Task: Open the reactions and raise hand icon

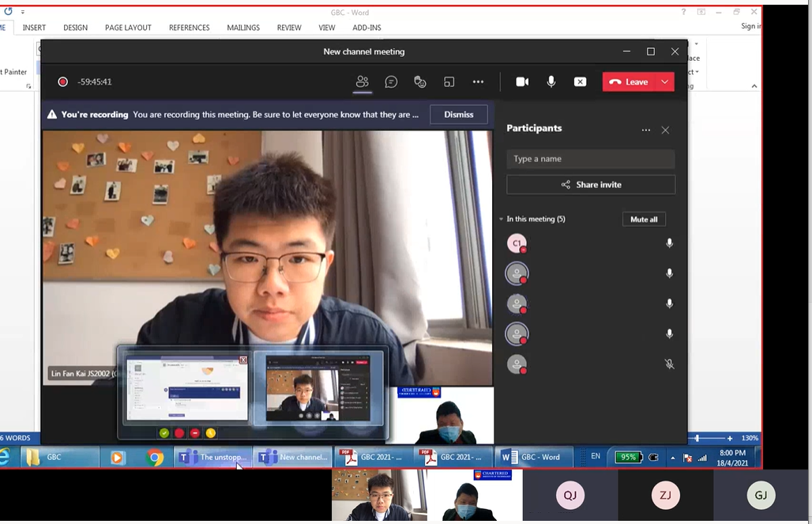Action: 420,81
